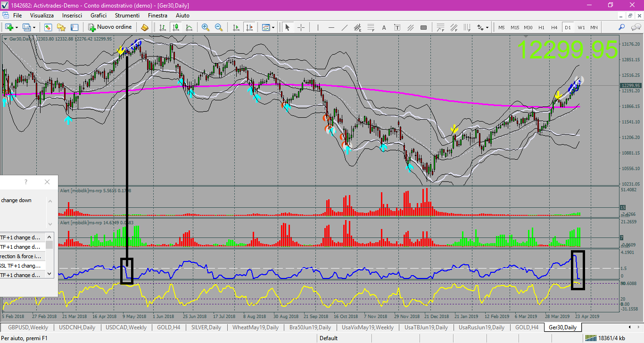The width and height of the screenshot is (644, 343).
Task: Switch to GBPUSD,Weekly chart tab
Action: pos(28,327)
